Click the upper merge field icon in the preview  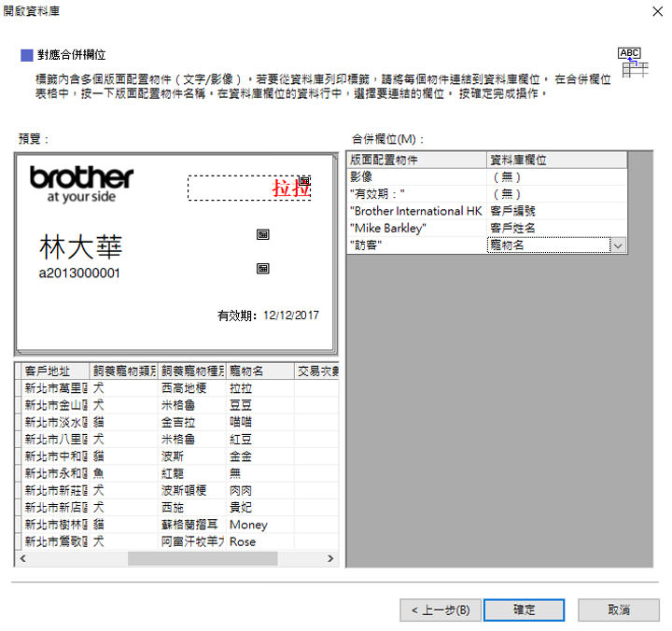(x=262, y=234)
